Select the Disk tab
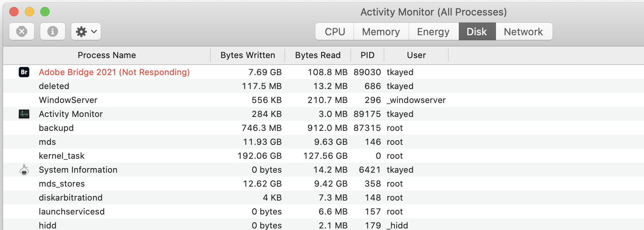 click(477, 31)
